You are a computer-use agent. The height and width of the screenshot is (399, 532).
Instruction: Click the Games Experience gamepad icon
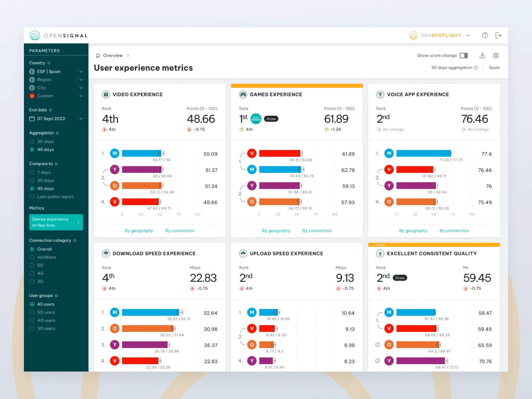click(x=243, y=94)
